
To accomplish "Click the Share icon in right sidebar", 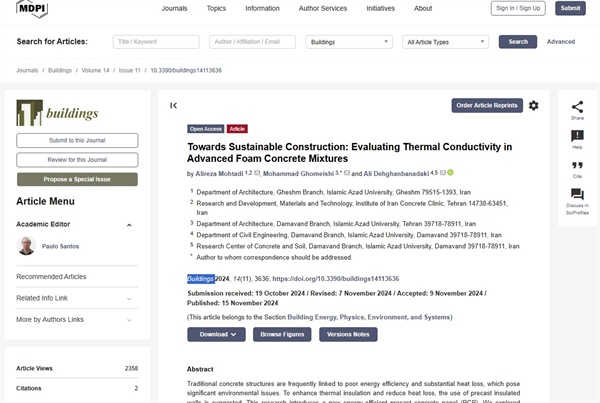I will (577, 108).
